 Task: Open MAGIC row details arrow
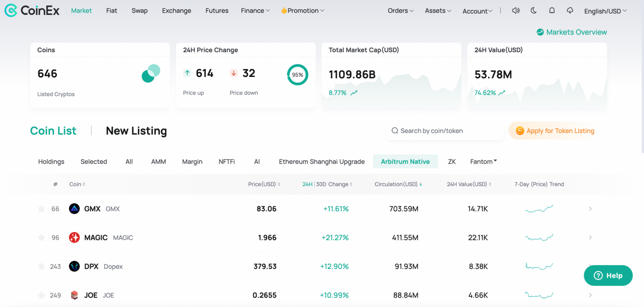coord(590,237)
